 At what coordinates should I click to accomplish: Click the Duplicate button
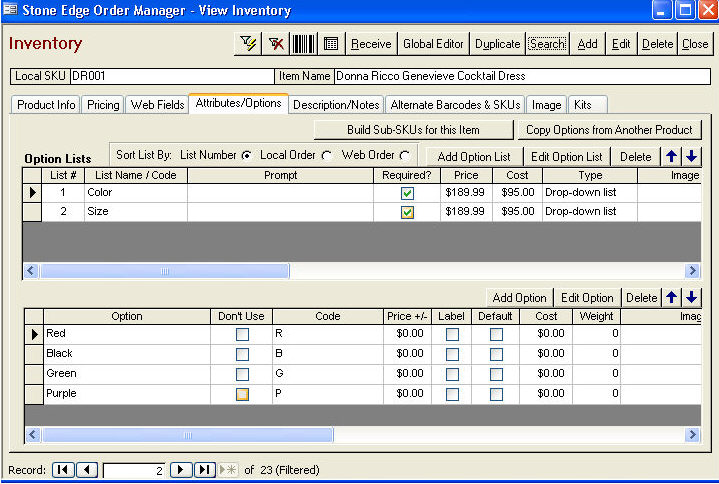coord(498,44)
